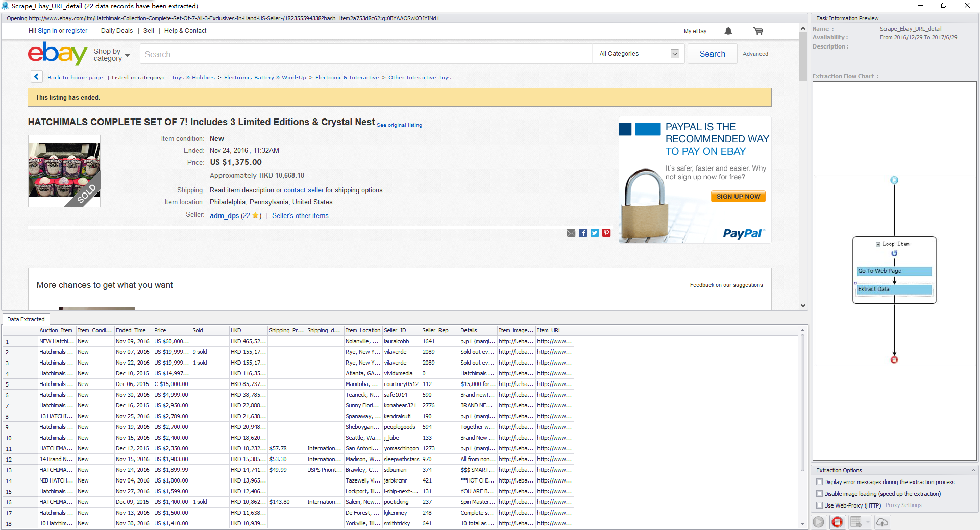This screenshot has height=530, width=980.
Task: Expand the Shop by category menu
Action: (x=112, y=54)
